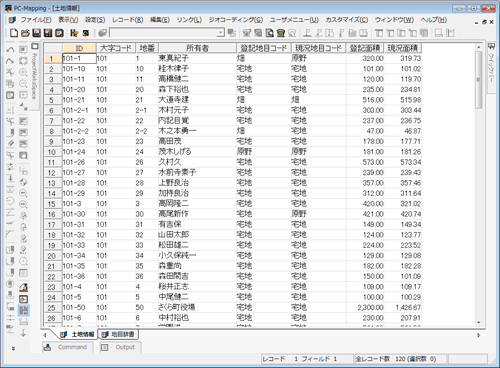Click the Zoom out magnifier icon

23,84
